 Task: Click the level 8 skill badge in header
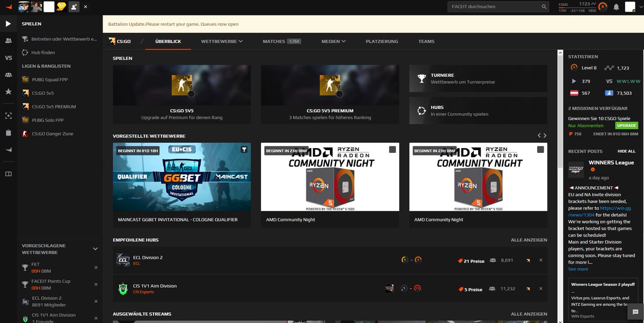(x=603, y=7)
